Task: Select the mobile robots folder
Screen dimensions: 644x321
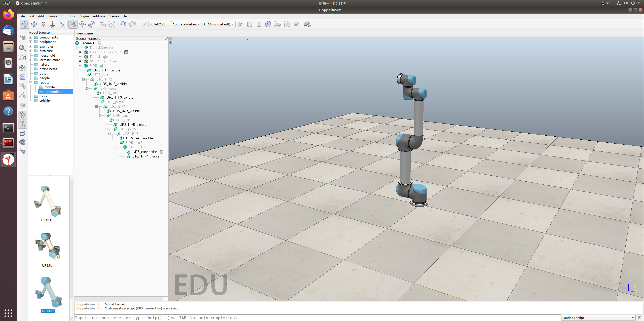Action: (x=49, y=87)
